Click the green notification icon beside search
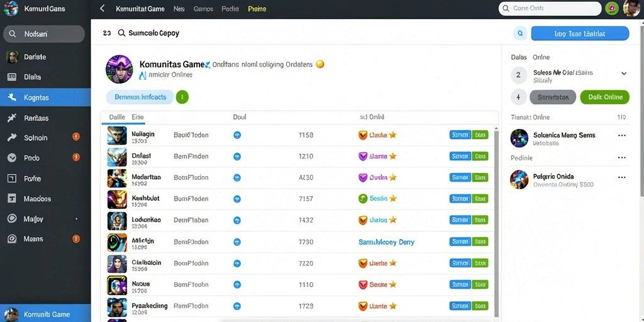Viewport: 644px width, 322px height. [x=612, y=8]
